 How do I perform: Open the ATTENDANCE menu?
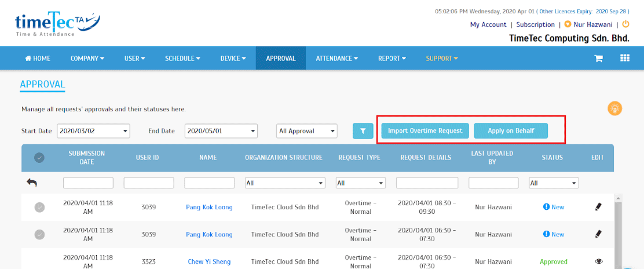click(x=337, y=59)
